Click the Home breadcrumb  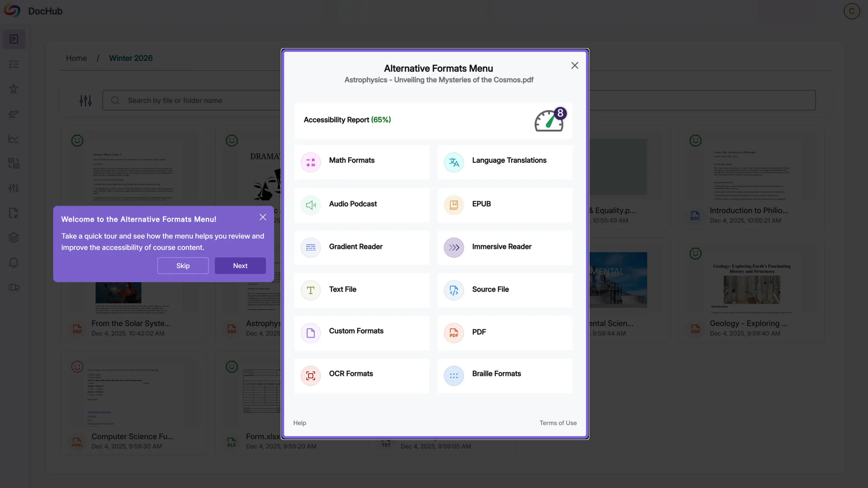(x=76, y=58)
